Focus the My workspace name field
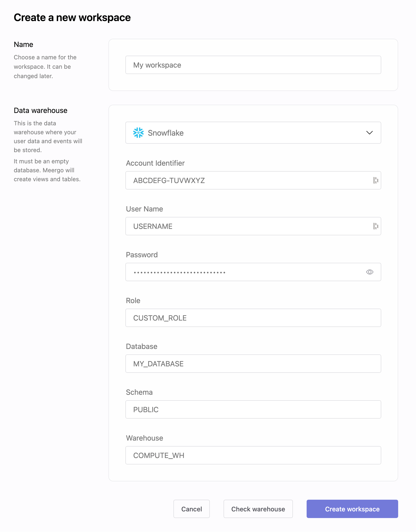The image size is (416, 532). click(x=253, y=65)
